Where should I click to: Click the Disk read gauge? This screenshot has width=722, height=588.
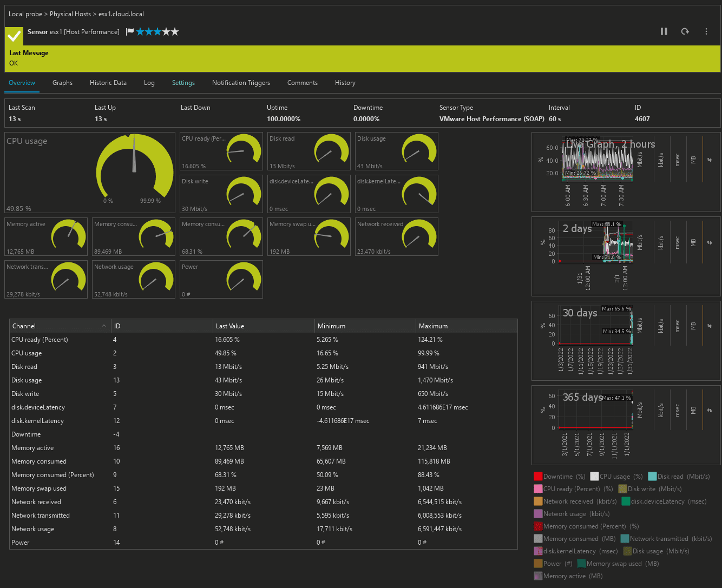pos(309,151)
